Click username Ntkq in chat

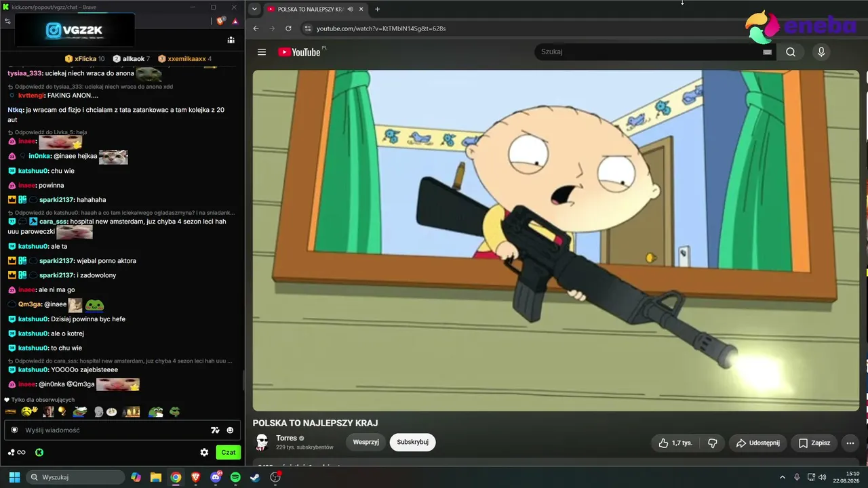tap(16, 110)
